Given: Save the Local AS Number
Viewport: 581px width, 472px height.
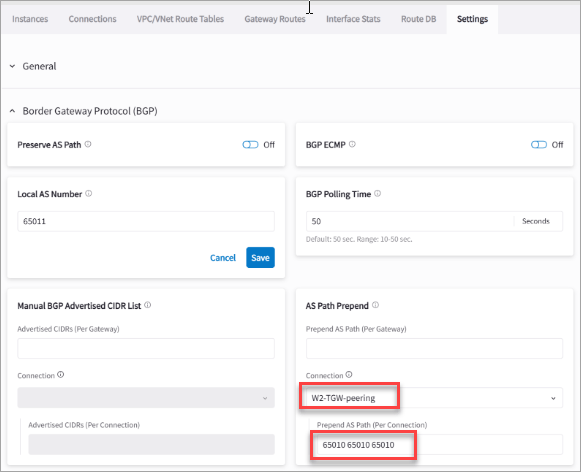Looking at the screenshot, I should pos(260,257).
